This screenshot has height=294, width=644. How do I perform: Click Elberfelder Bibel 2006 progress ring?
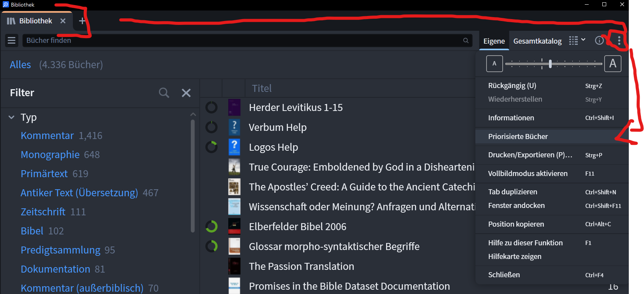pos(211,226)
